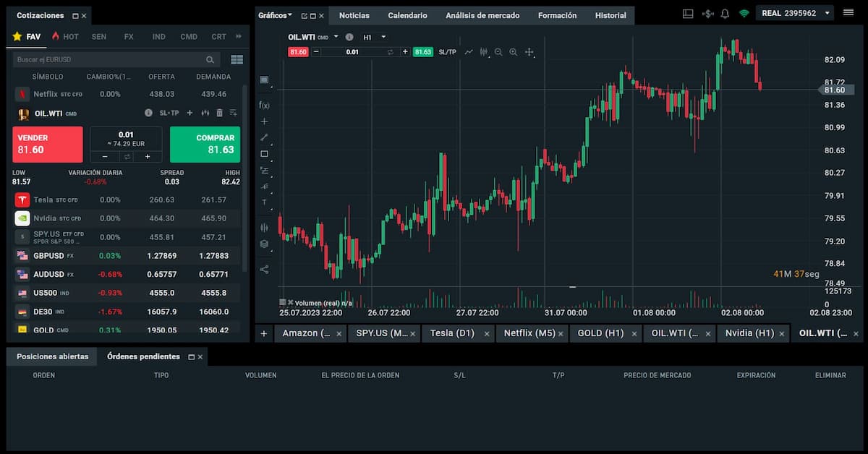868x454 pixels.
Task: Remove OIL.WTI from favorites with trash icon
Action: [219, 113]
